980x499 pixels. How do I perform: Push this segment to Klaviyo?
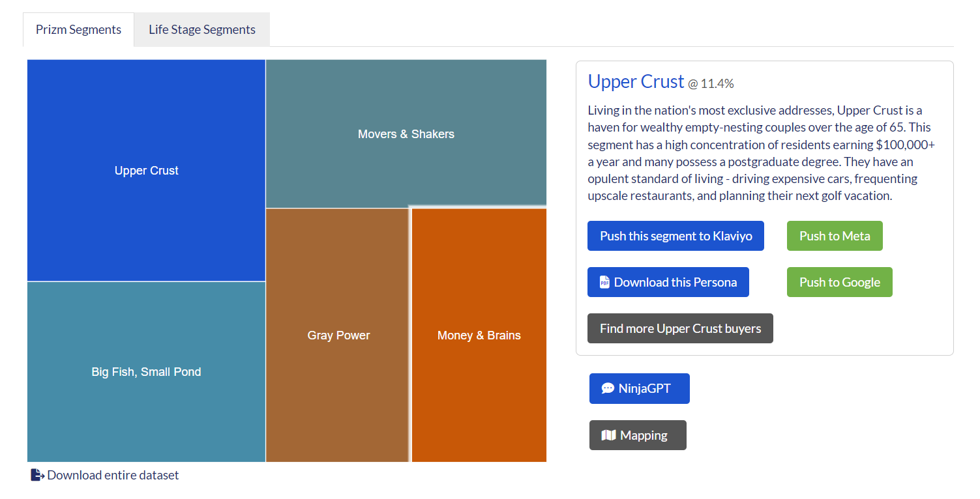[676, 236]
